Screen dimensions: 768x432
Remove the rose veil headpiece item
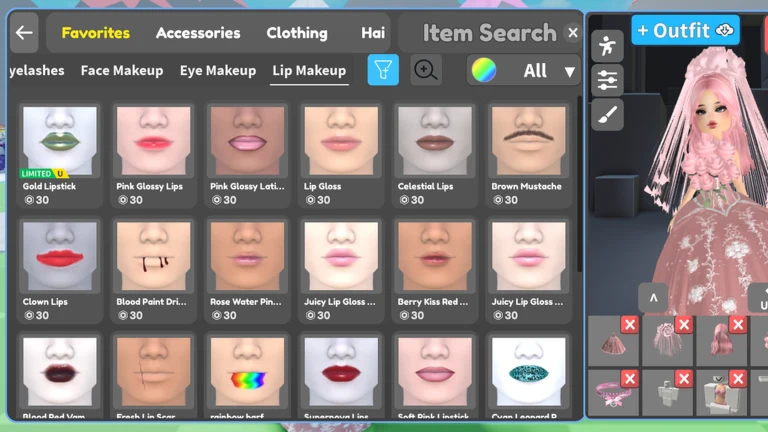684,325
